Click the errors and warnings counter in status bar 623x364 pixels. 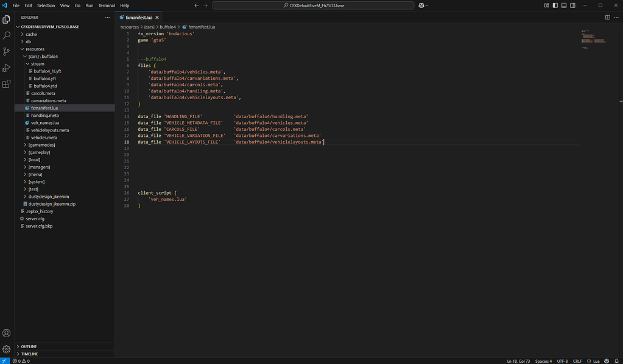point(20,361)
